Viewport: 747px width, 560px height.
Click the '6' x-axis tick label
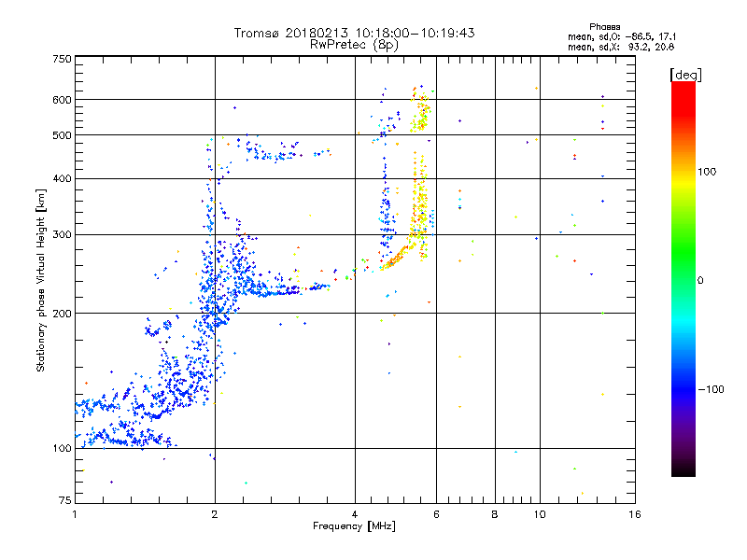tap(436, 514)
